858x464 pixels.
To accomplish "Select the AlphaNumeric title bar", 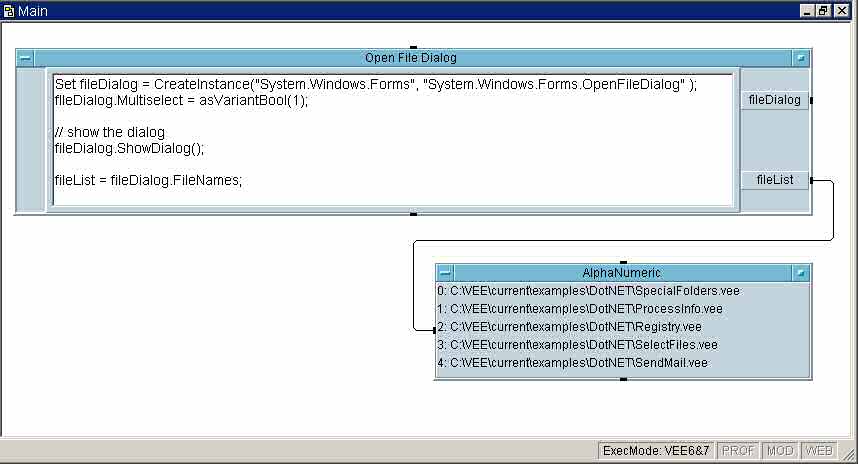I will (x=621, y=272).
